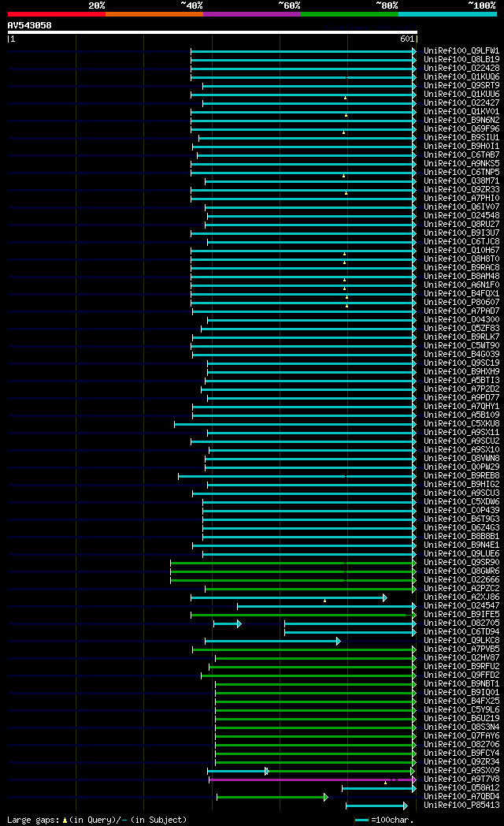Click the orange ~40% identity color bar

[154, 14]
